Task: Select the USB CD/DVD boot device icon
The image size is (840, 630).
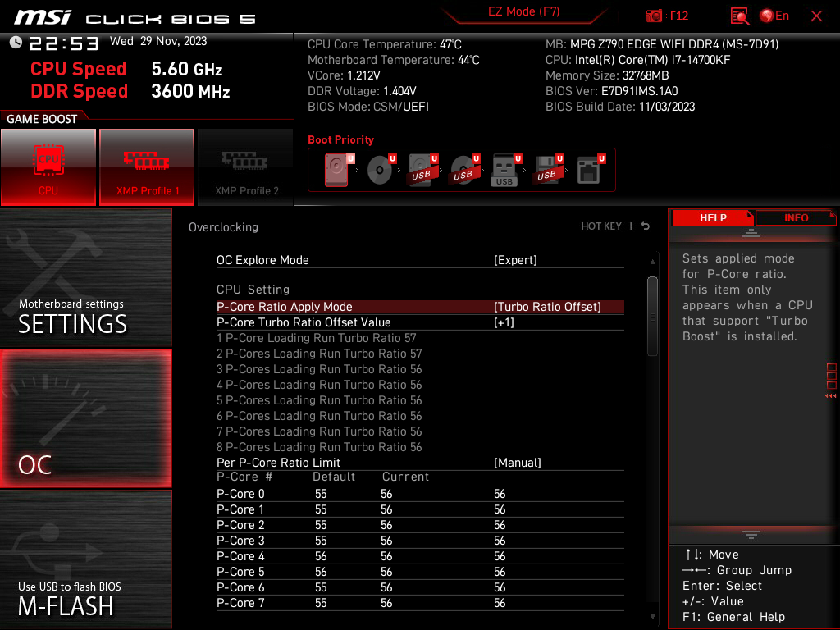Action: [464, 170]
